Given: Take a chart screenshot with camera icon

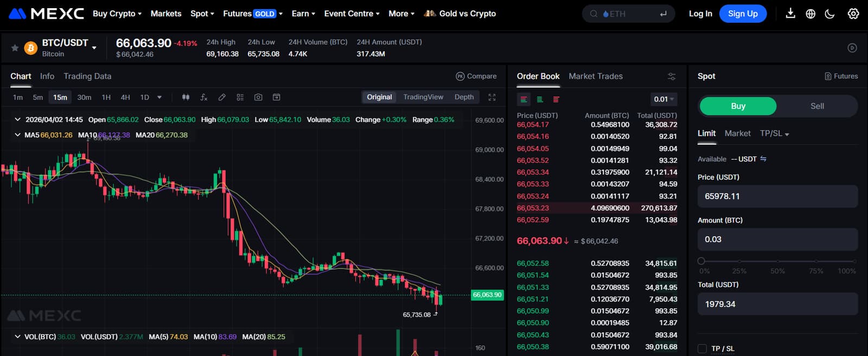Looking at the screenshot, I should (258, 97).
